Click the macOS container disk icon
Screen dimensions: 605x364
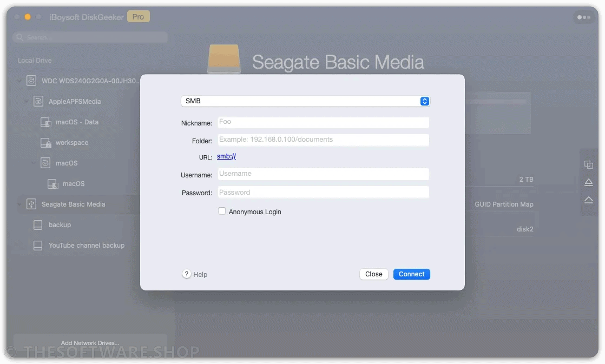pyautogui.click(x=45, y=163)
